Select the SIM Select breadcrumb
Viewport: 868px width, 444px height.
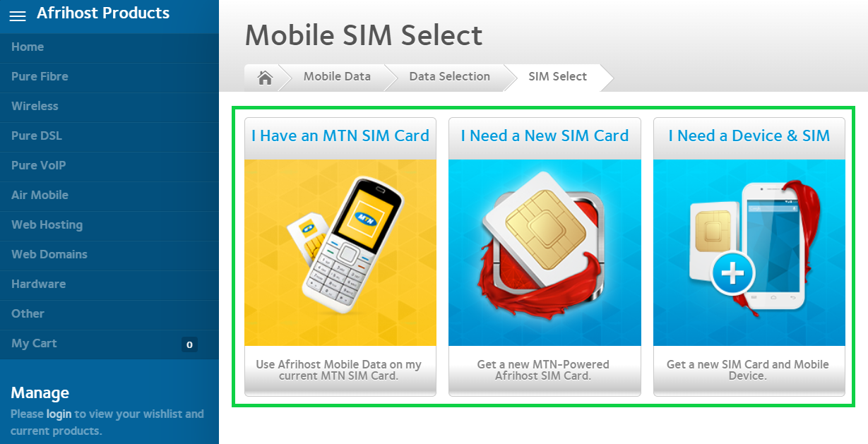pyautogui.click(x=557, y=77)
